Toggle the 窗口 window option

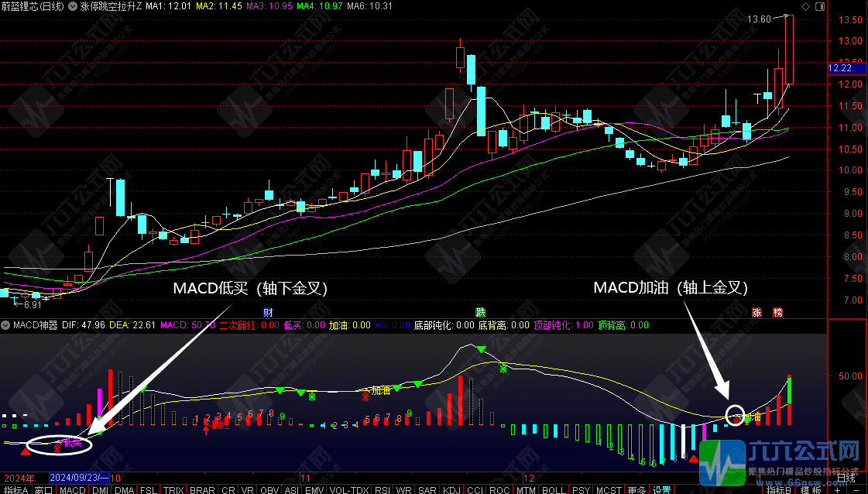click(44, 489)
